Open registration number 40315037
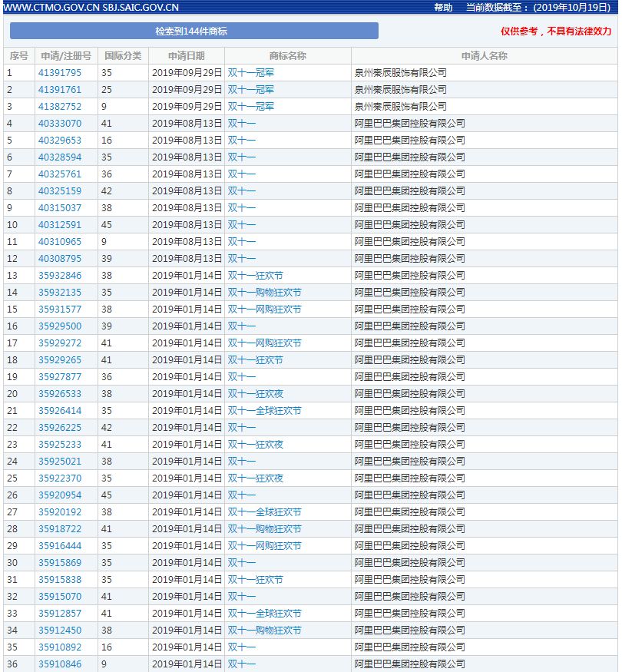This screenshot has height=672, width=622. pyautogui.click(x=60, y=208)
